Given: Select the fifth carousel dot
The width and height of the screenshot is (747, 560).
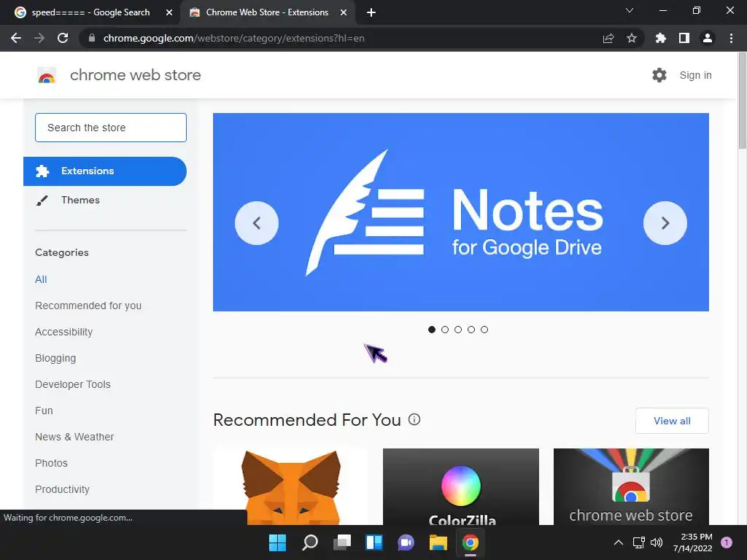Looking at the screenshot, I should coord(484,330).
